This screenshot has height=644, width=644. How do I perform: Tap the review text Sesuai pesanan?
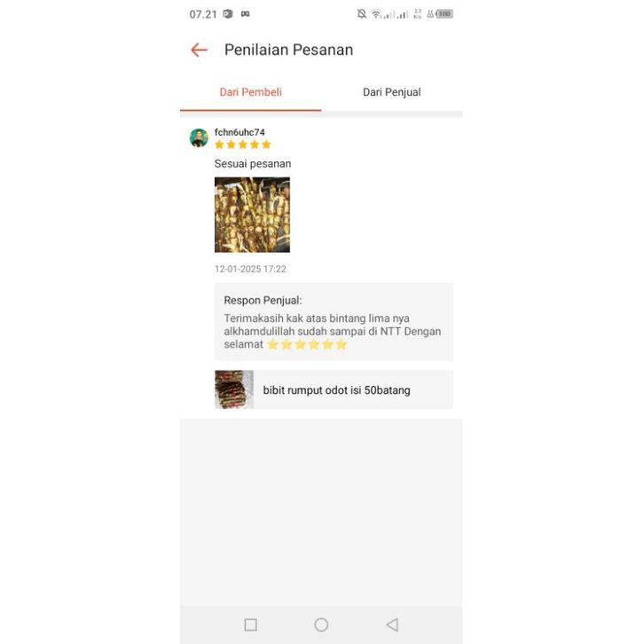click(x=253, y=164)
